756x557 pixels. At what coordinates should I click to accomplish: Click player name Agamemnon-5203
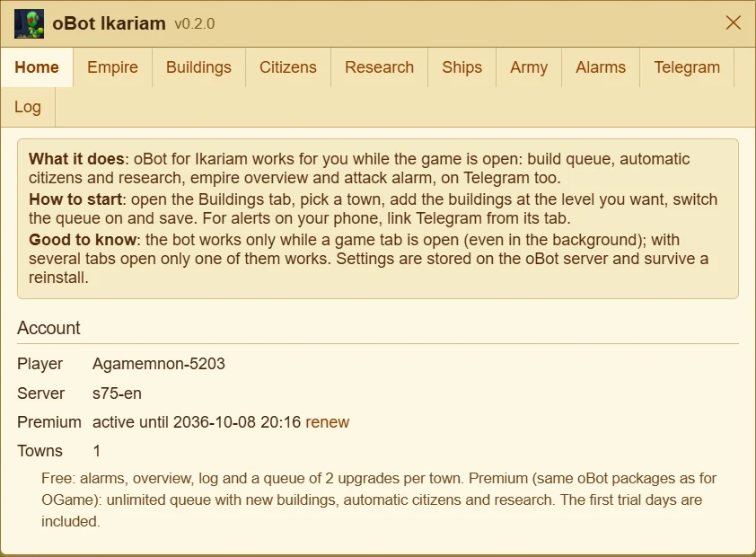click(159, 364)
